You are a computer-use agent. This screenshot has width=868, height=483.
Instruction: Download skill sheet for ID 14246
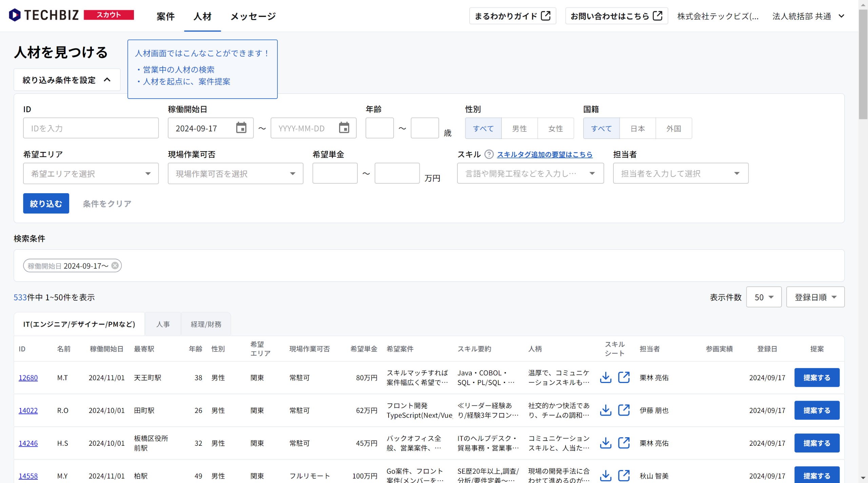pos(606,443)
